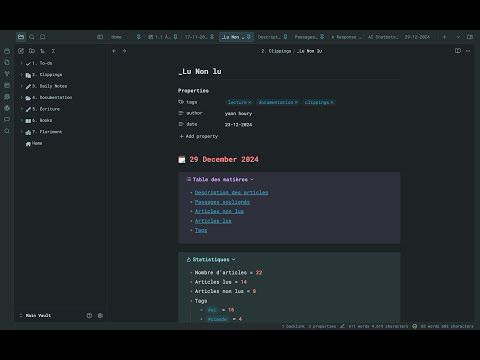
Task: Click the circular sixth ribbon icon
Action: tap(7, 108)
